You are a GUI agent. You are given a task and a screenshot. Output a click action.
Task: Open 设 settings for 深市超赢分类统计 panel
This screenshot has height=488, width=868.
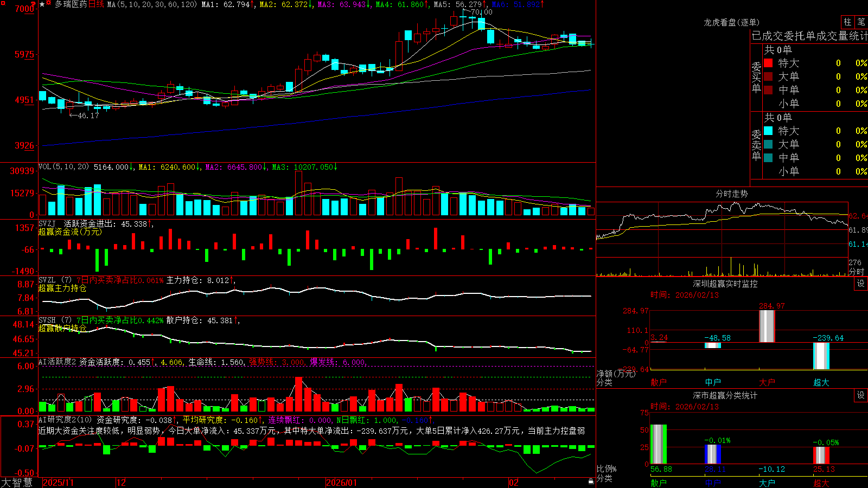click(x=861, y=395)
